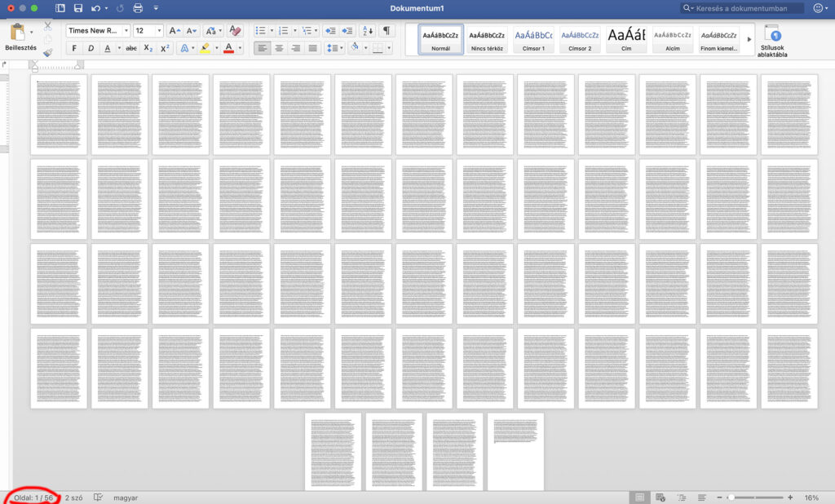
Task: Apply the Címsor 1 style
Action: [534, 38]
